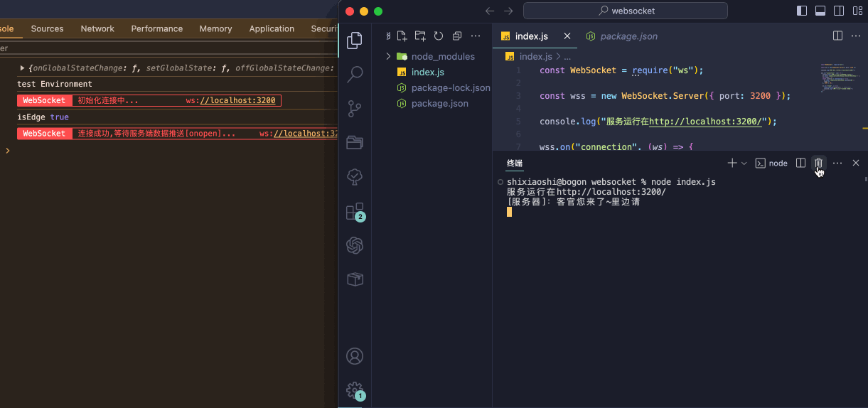Go back with the title bar arrow
The image size is (868, 408).
[490, 11]
